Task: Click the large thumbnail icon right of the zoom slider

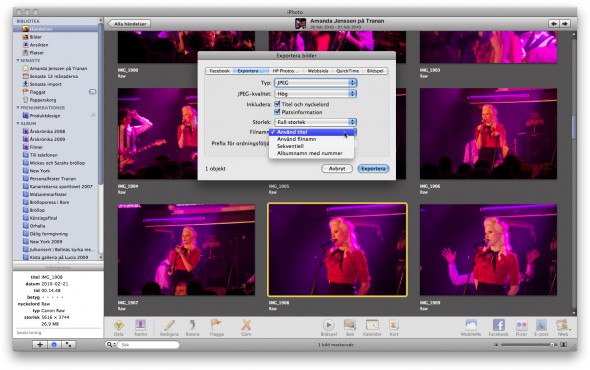Action: click(564, 344)
